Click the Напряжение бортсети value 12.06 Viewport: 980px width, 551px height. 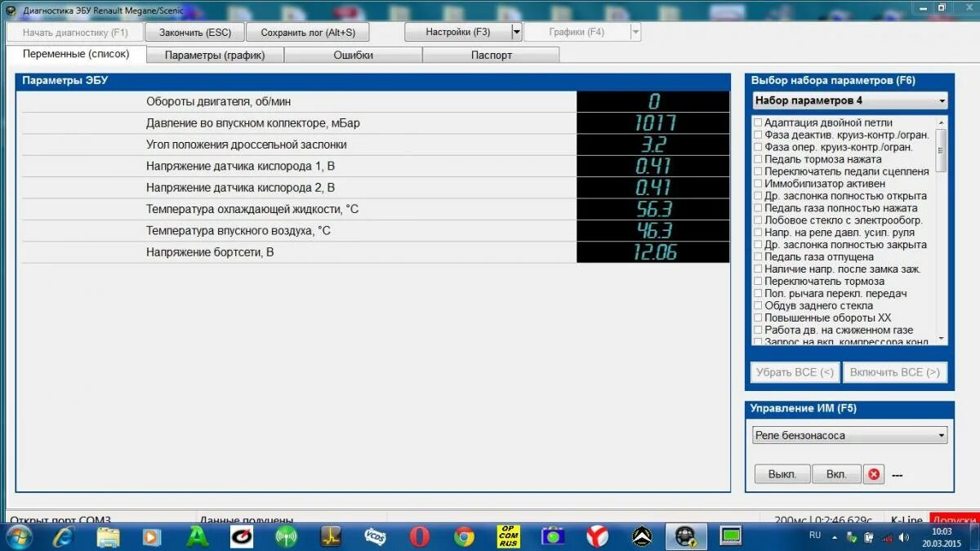(x=654, y=252)
